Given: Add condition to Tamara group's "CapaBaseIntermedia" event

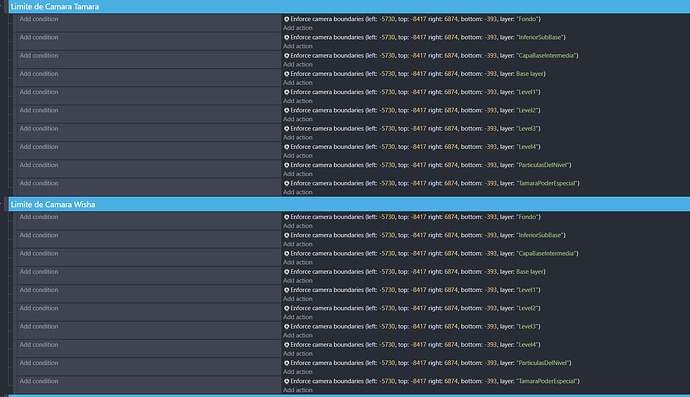Looking at the screenshot, I should pos(39,55).
